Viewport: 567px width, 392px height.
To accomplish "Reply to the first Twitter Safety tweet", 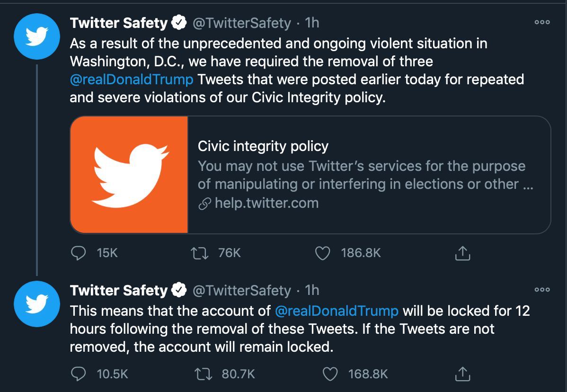I will [x=77, y=254].
